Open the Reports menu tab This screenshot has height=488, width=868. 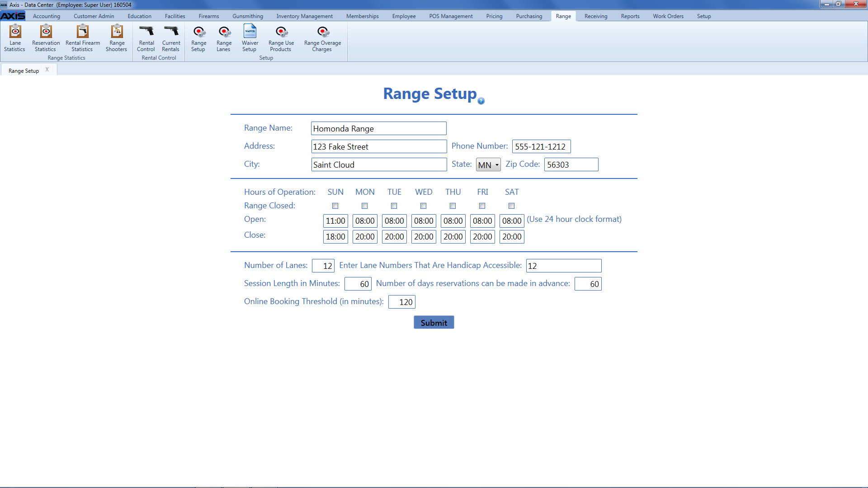point(630,16)
